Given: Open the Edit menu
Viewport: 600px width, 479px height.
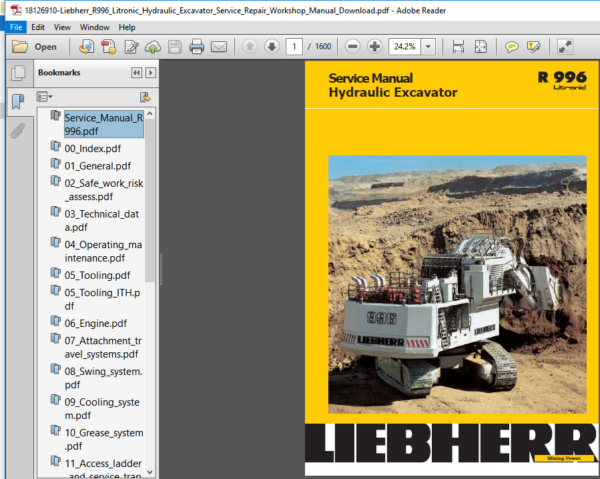Looking at the screenshot, I should (x=38, y=27).
